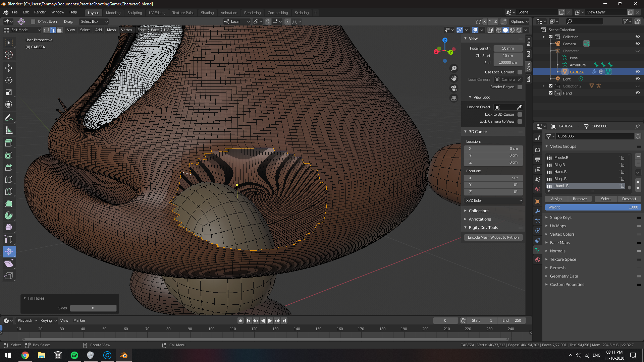
Task: Expand the UV Maps panel
Action: (x=558, y=226)
